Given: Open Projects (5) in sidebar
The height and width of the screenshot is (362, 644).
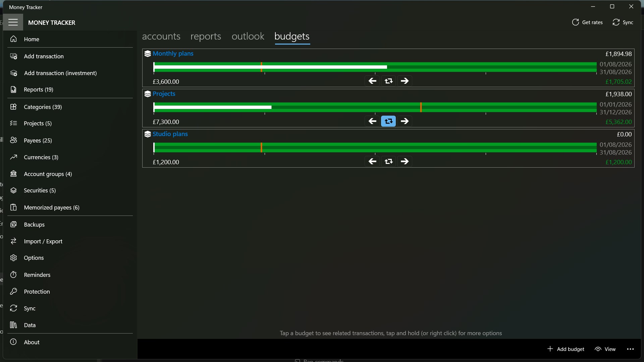Looking at the screenshot, I should (x=70, y=123).
